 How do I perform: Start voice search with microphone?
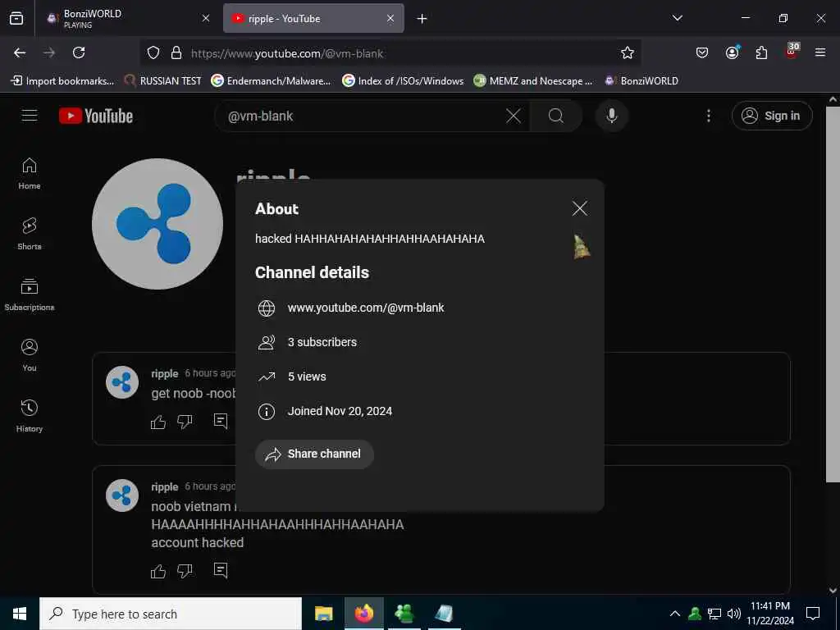coord(611,116)
